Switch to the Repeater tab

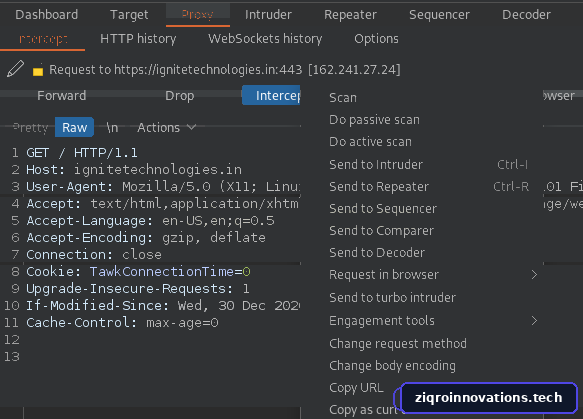pos(350,14)
